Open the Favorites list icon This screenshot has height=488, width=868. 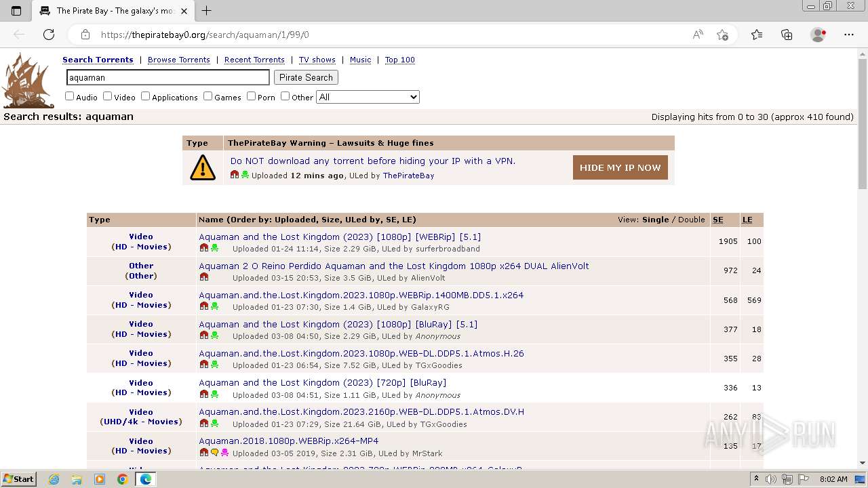757,35
